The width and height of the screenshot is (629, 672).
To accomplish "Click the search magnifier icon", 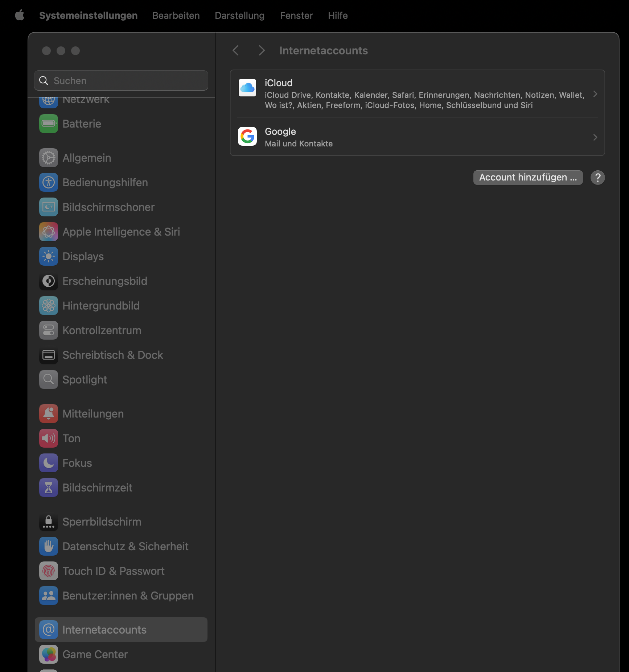I will click(44, 80).
